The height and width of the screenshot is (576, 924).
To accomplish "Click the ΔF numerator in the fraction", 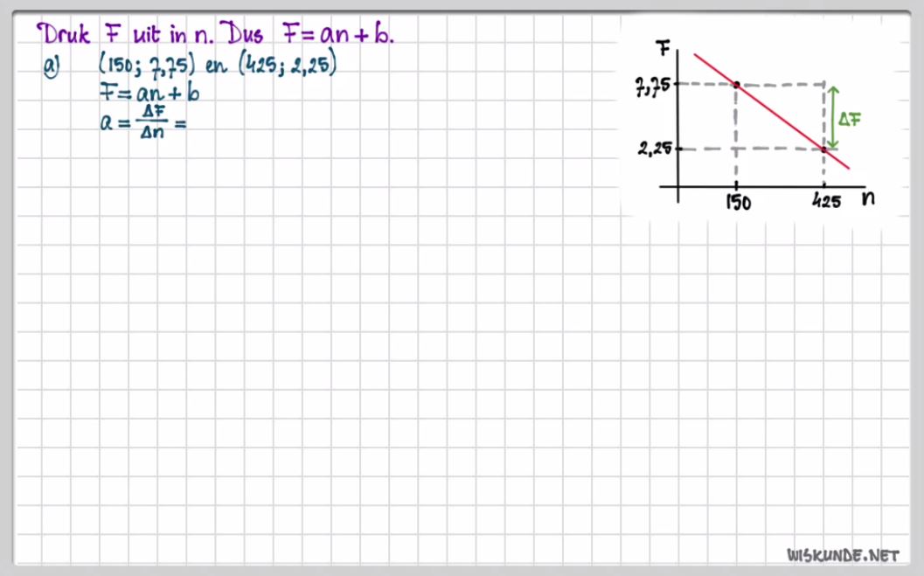I will pyautogui.click(x=155, y=112).
